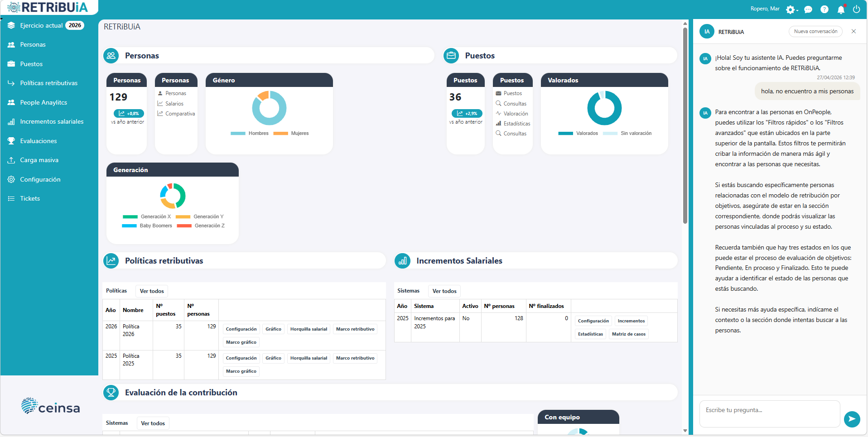Screen dimensions: 868x437
Task: Open Matriz de casos button
Action: [629, 334]
